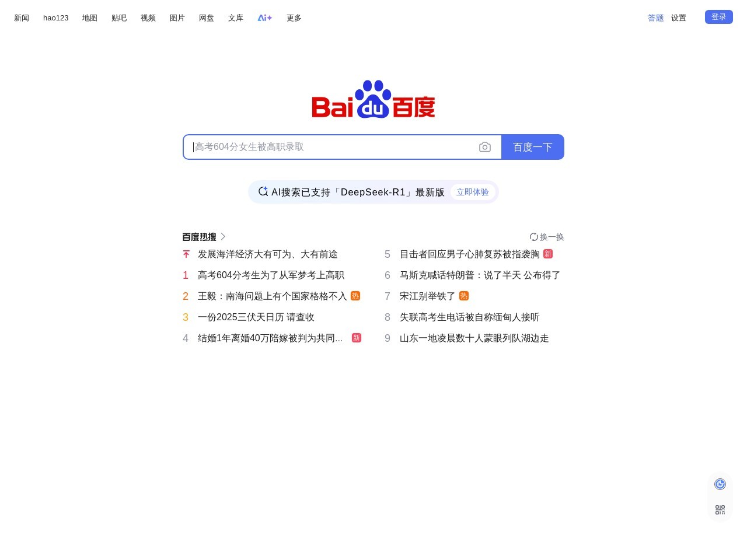This screenshot has width=747, height=560.
Task: Go to 新闻 in the top navigation
Action: pyautogui.click(x=22, y=18)
